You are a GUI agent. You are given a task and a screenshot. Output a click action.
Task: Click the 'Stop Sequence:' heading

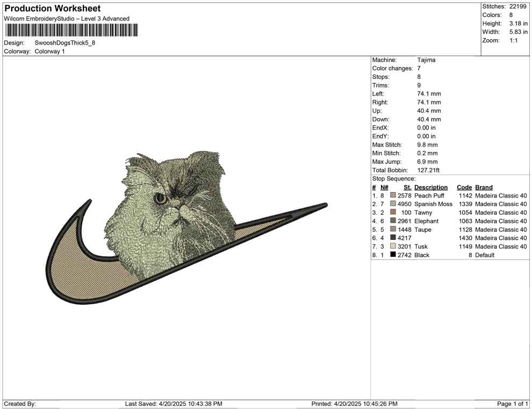coord(394,179)
